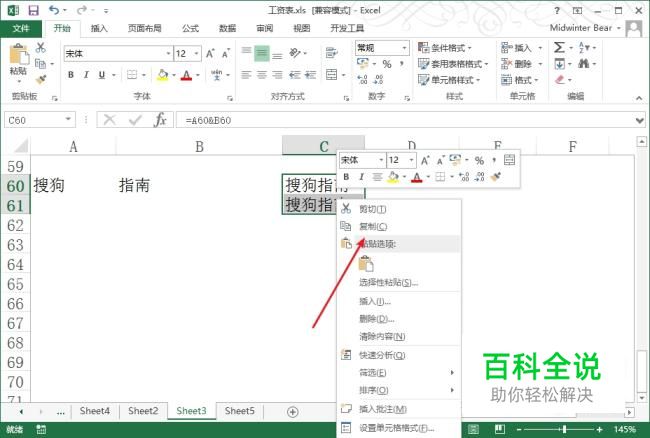Click mini toolbar percent style
The height and width of the screenshot is (438, 650).
pos(479,160)
